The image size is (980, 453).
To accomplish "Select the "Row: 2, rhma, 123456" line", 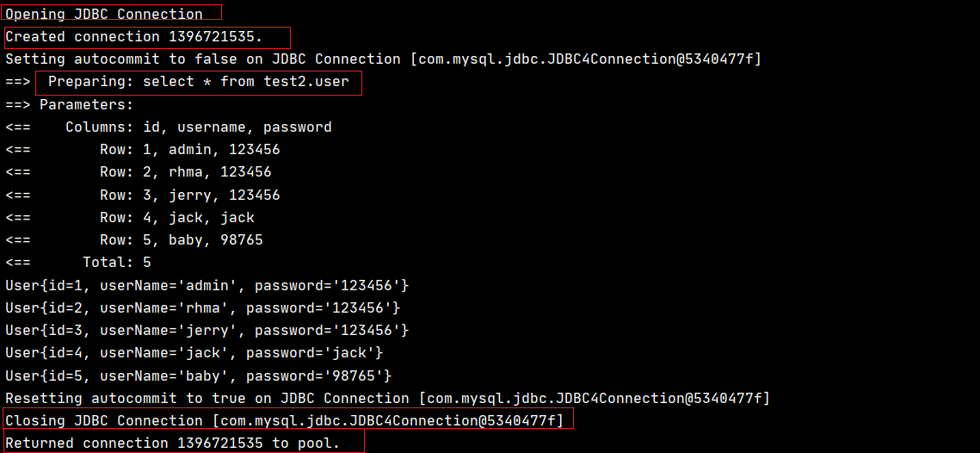I will (x=185, y=172).
